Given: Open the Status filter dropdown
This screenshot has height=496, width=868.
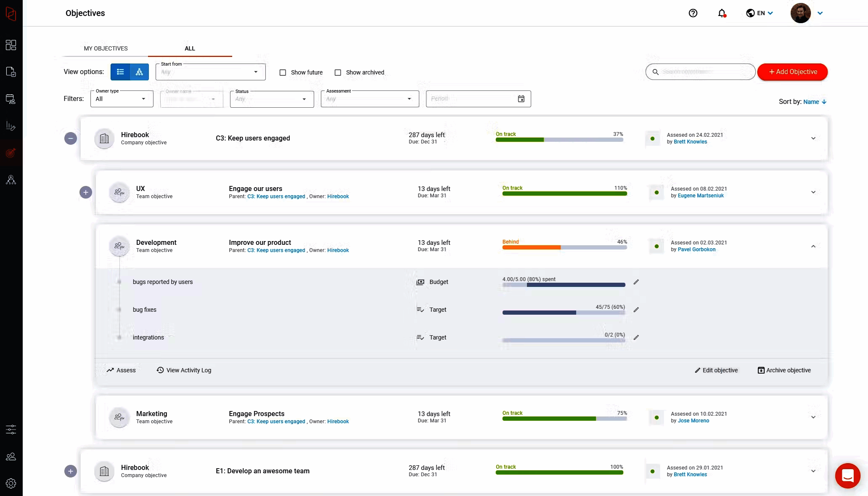Looking at the screenshot, I should coord(272,99).
